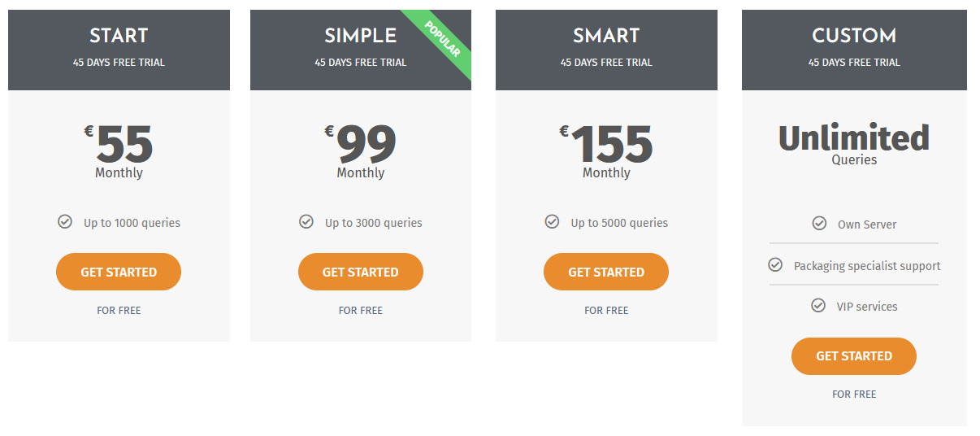The width and height of the screenshot is (980, 436).
Task: Click the checkmark icon beside 5000 queries
Action: [552, 221]
